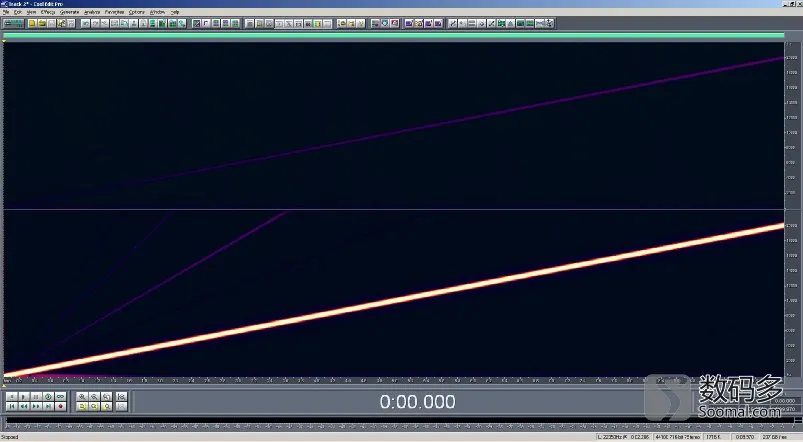Click Zoom In horizontally magnifier icon

pos(82,396)
